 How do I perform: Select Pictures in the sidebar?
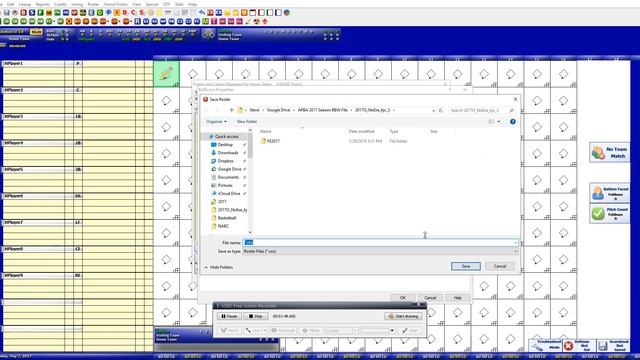225,186
